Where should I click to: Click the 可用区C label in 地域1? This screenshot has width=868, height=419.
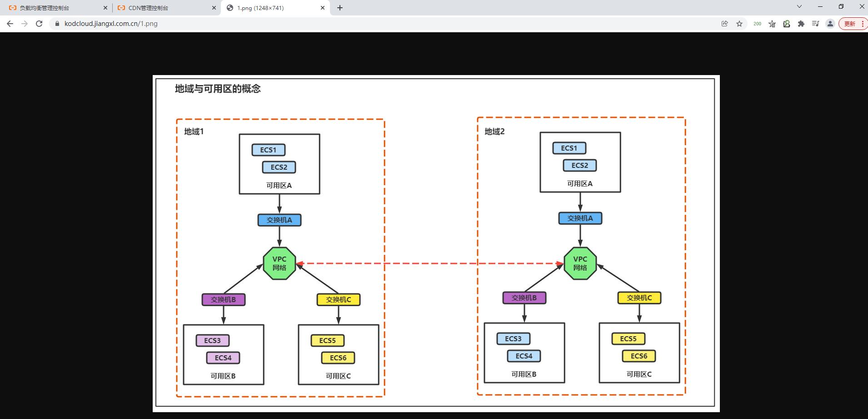pyautogui.click(x=338, y=376)
